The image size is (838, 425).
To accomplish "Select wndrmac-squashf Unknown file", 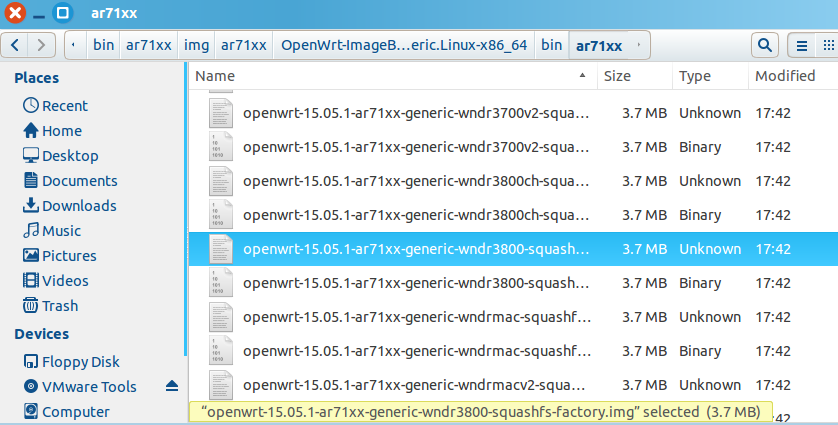I will [513, 317].
